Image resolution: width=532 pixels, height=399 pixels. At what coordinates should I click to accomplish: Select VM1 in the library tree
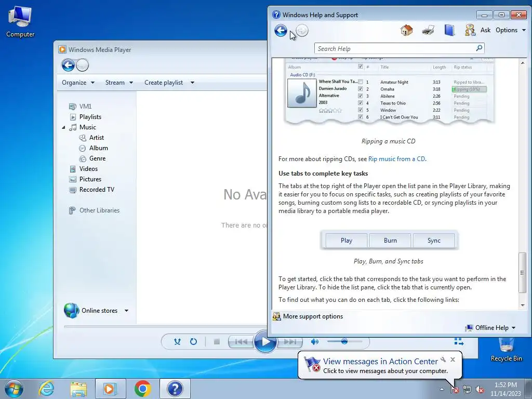tap(80, 107)
